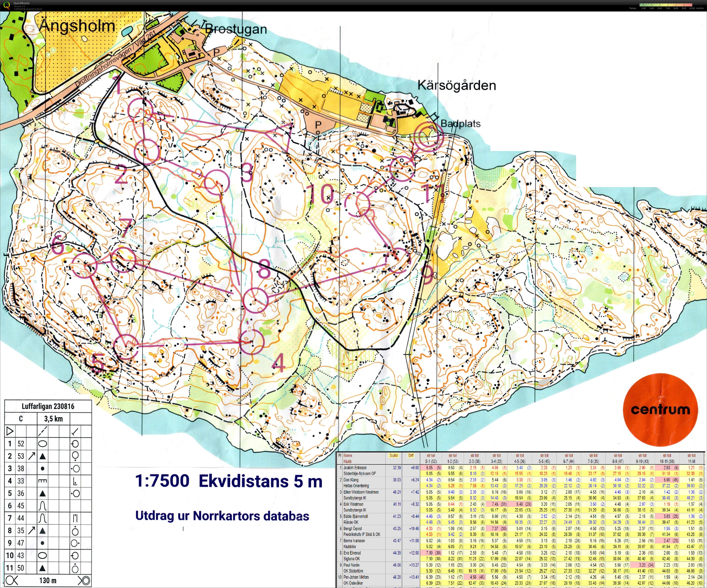Select the 'Dan Klang' result row name
Viewport: 707px width, 588px height.
click(x=351, y=480)
